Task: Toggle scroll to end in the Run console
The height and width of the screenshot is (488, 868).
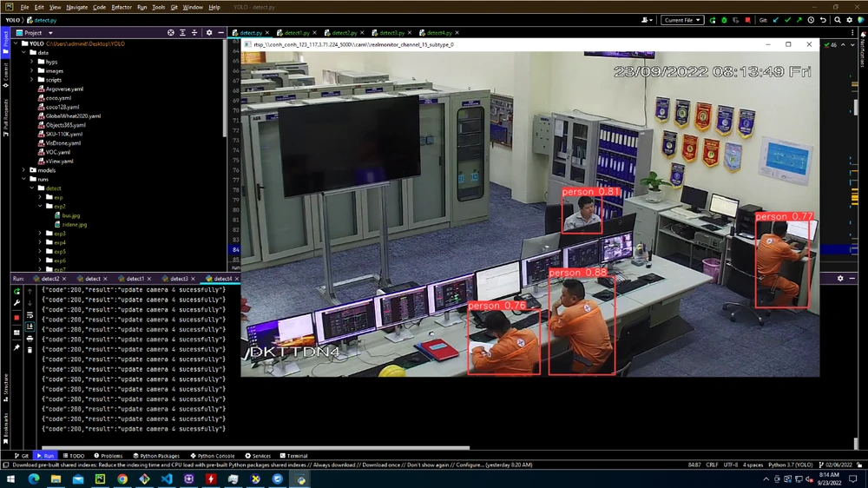Action: 29,326
